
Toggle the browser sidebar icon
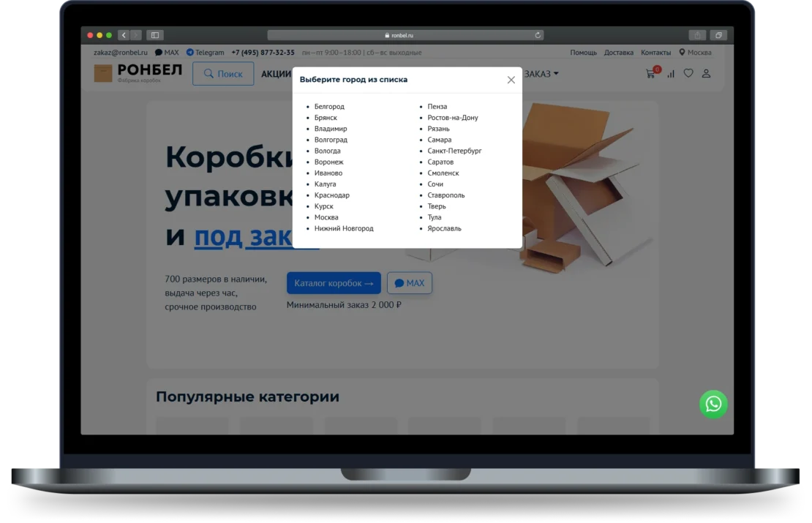[155, 35]
